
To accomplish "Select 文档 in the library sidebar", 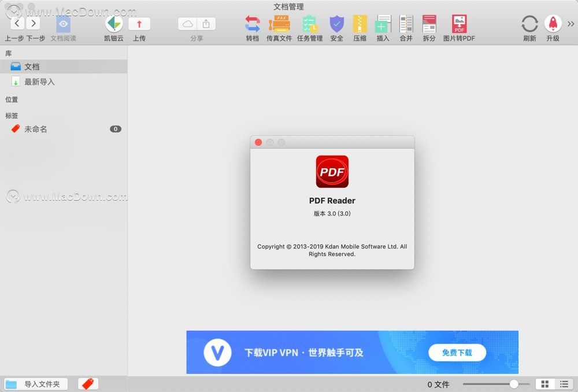I will point(64,66).
